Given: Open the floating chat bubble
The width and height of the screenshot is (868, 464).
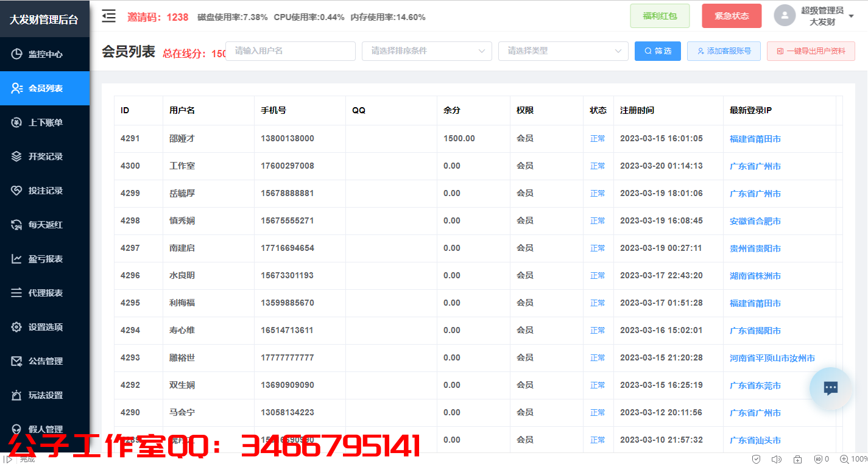Looking at the screenshot, I should pos(831,388).
